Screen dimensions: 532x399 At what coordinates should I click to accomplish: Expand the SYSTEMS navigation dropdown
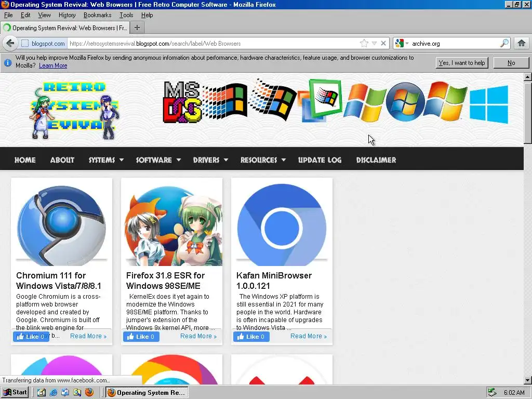(x=106, y=160)
